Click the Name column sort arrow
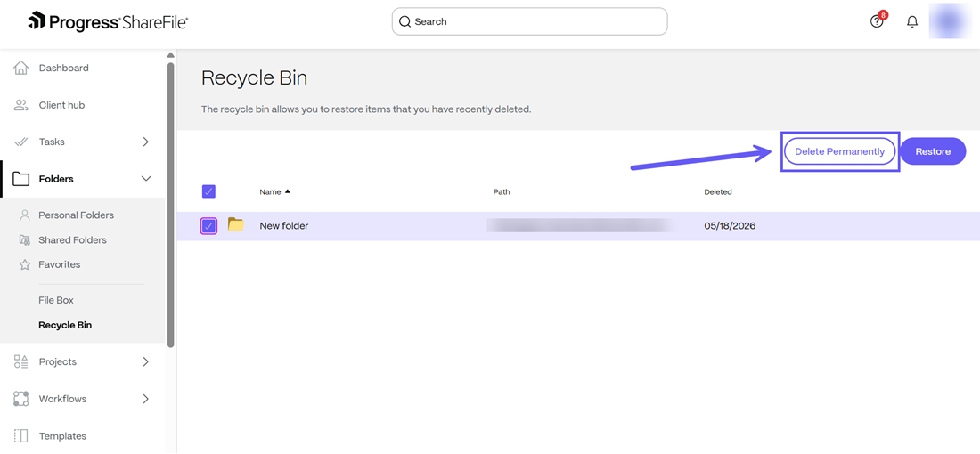Image resolution: width=980 pixels, height=454 pixels. point(288,191)
